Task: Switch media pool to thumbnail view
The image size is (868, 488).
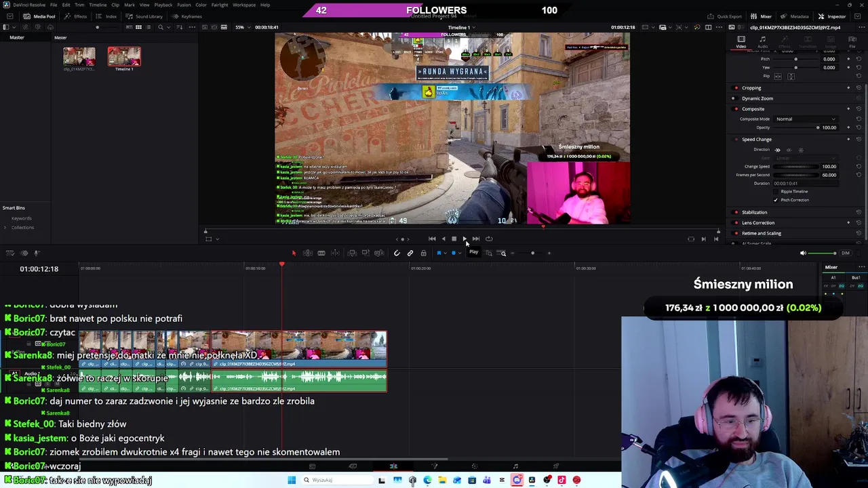Action: point(138,27)
